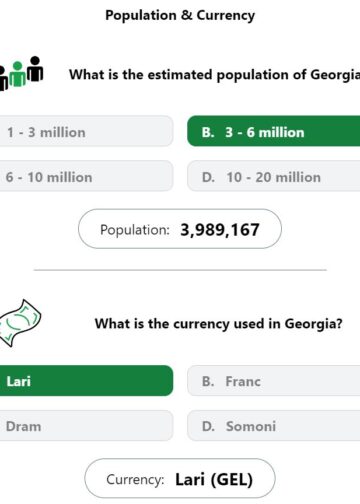Select answer D. 10 - 20 million
The width and height of the screenshot is (360, 504).
[273, 176]
